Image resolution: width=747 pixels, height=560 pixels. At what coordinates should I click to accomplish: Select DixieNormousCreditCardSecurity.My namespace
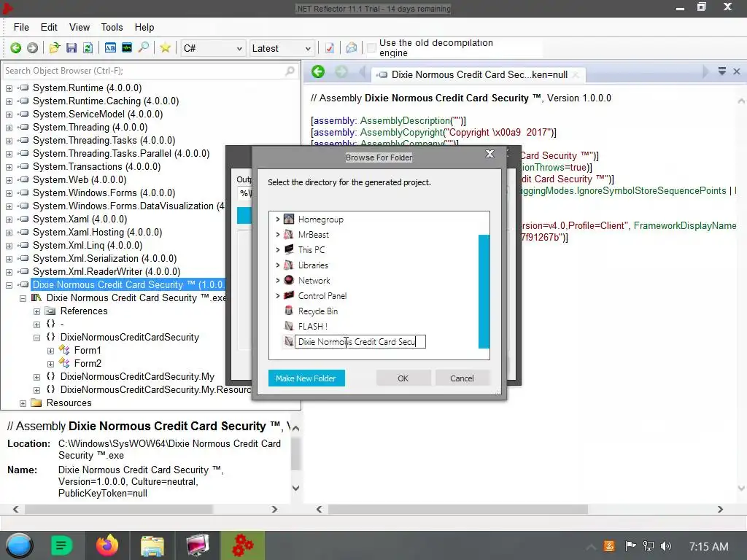[137, 377]
